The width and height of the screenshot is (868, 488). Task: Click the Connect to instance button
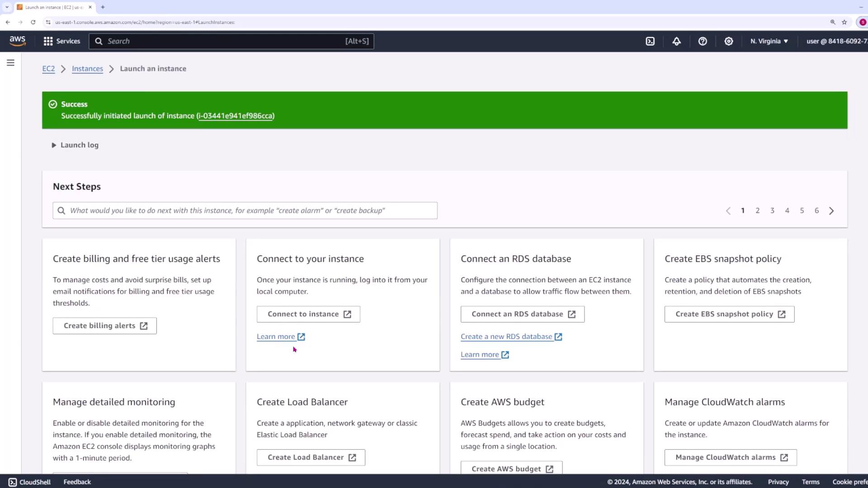(308, 314)
